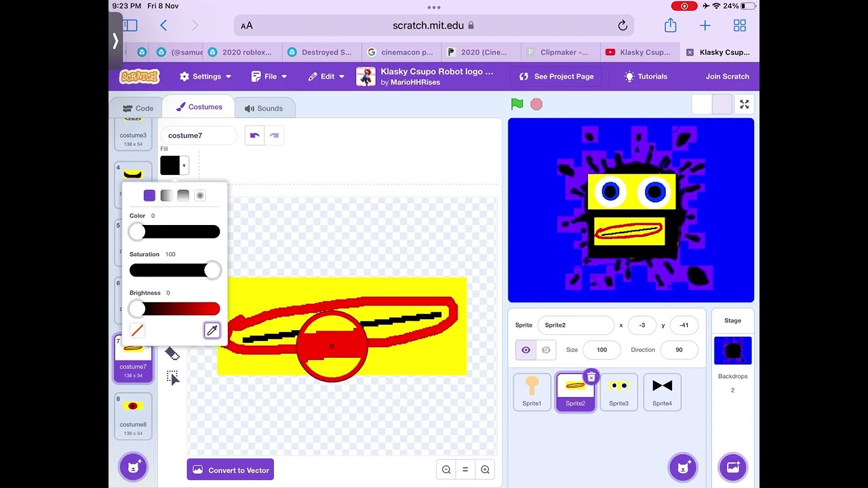Edit costume7 name field
Screen dimensions: 868x488
[x=198, y=136]
